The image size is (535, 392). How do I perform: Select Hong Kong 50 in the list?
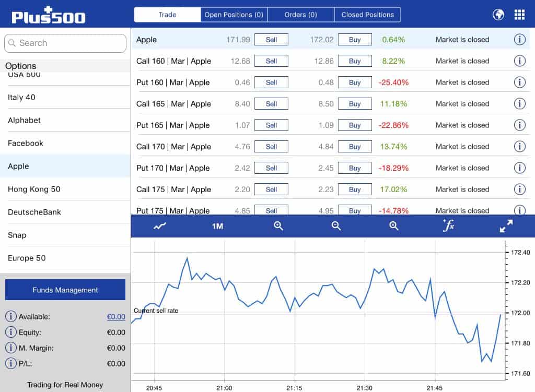pos(65,189)
